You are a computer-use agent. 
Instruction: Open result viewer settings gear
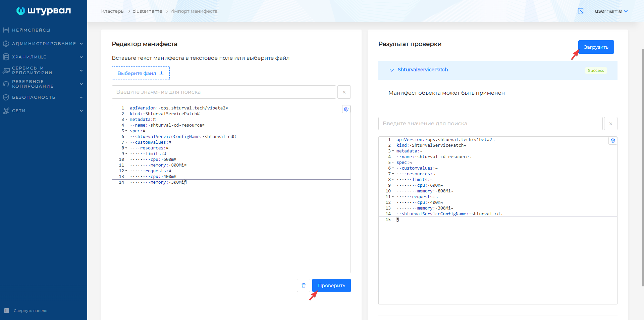tap(613, 141)
